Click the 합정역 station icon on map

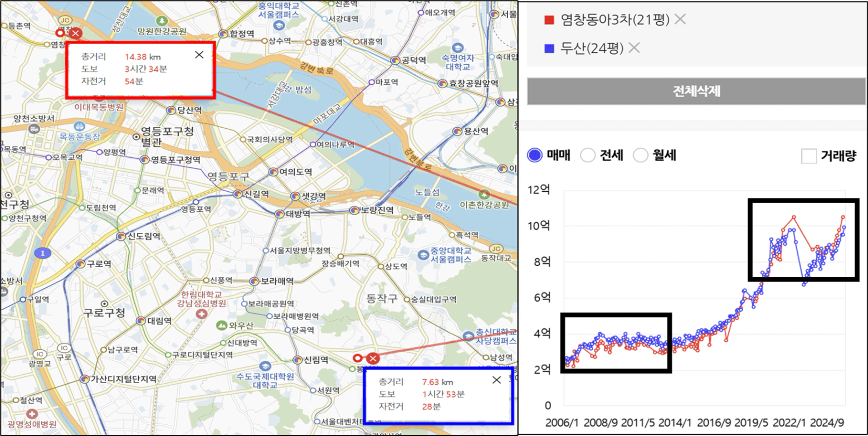(225, 33)
